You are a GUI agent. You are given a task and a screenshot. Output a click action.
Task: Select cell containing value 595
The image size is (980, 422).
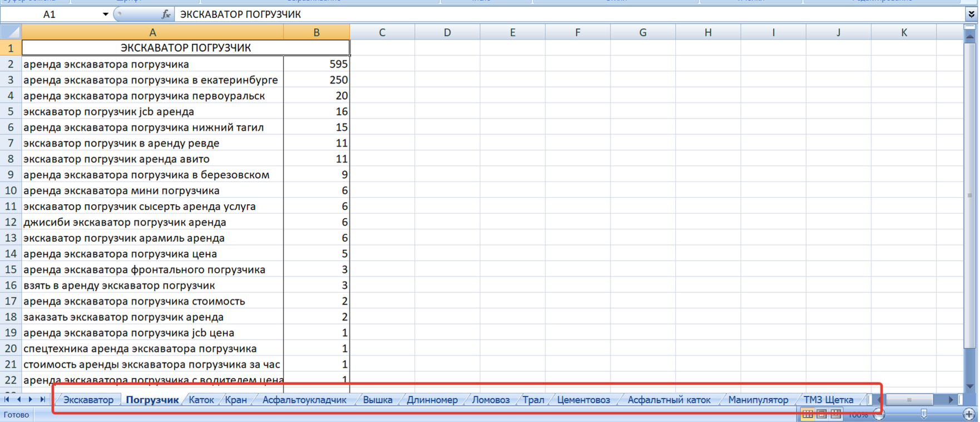(x=316, y=64)
